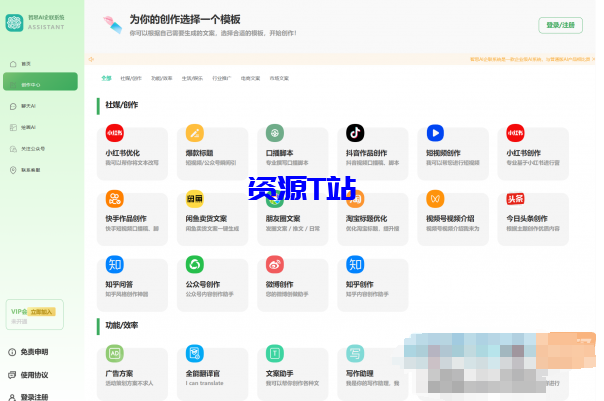The width and height of the screenshot is (604, 401).
Task: Open the 视频号视频介绍 icon
Action: [435, 199]
